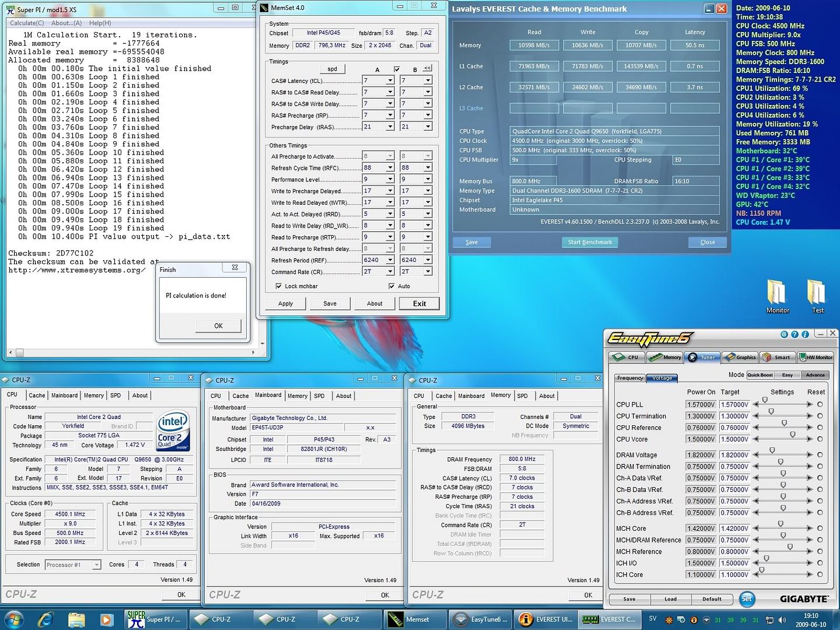840x630 pixels.
Task: Switch to the Cache tab in the first CPU-Z window
Action: click(37, 395)
